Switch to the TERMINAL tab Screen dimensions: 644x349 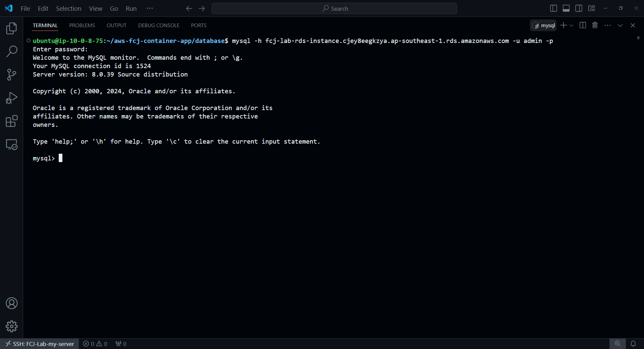coord(45,25)
